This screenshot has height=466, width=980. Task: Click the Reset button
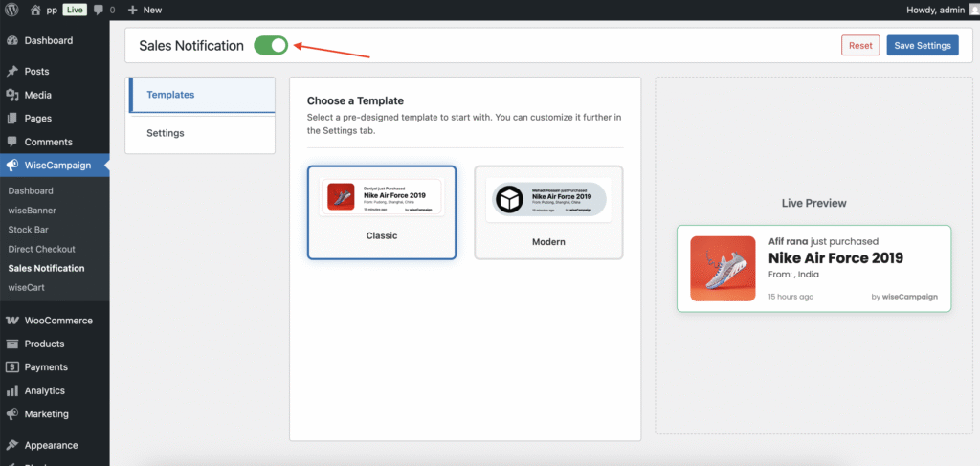860,46
